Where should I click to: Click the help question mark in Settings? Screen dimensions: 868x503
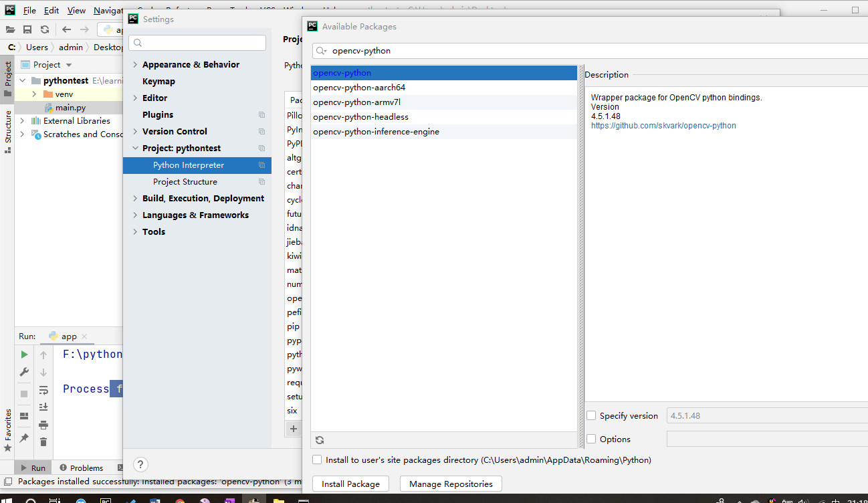140,464
